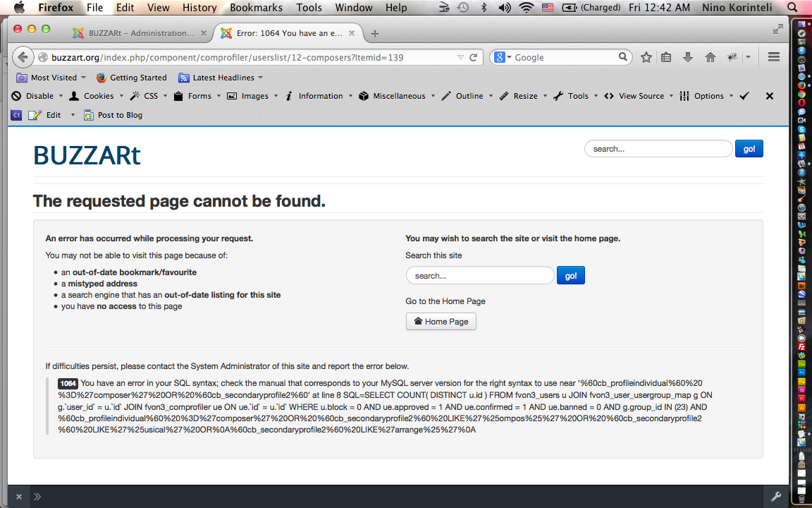
Task: Open the Outline dropdown menu
Action: pos(467,96)
